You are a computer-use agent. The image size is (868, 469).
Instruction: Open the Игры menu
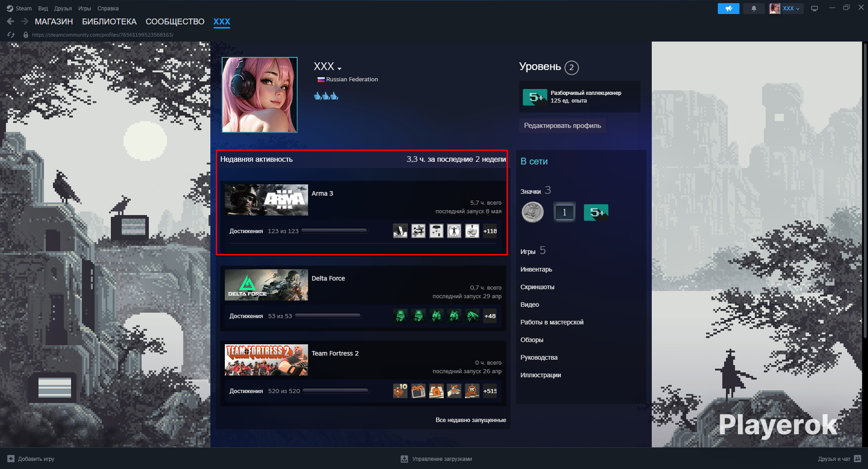(84, 8)
